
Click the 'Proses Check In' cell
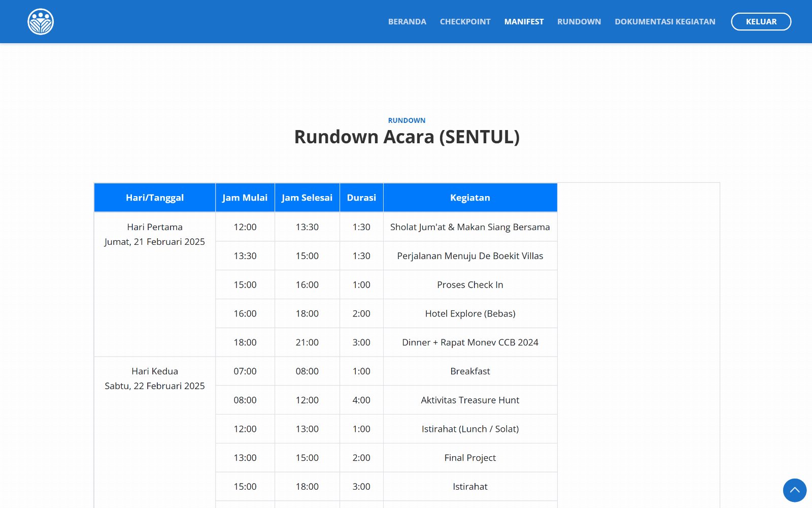tap(470, 285)
